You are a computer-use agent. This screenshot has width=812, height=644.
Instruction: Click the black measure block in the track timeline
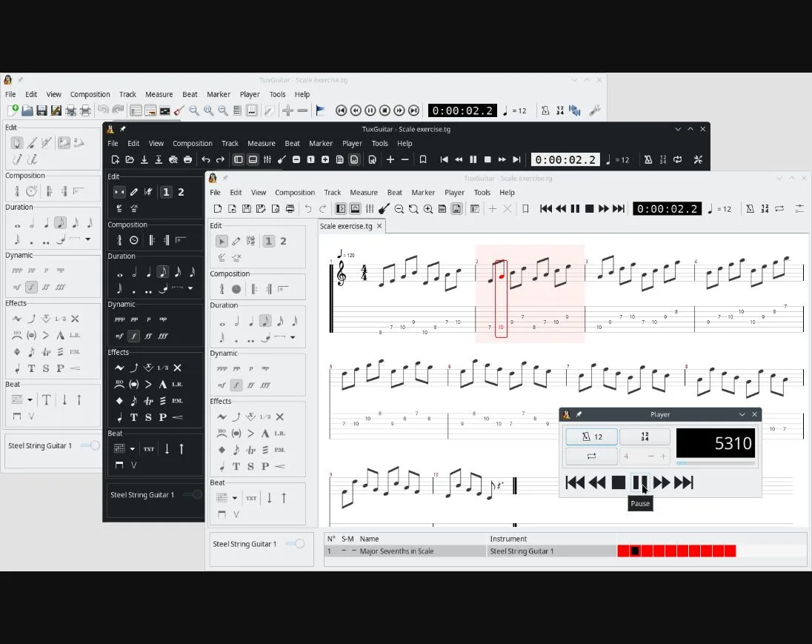[x=635, y=551]
